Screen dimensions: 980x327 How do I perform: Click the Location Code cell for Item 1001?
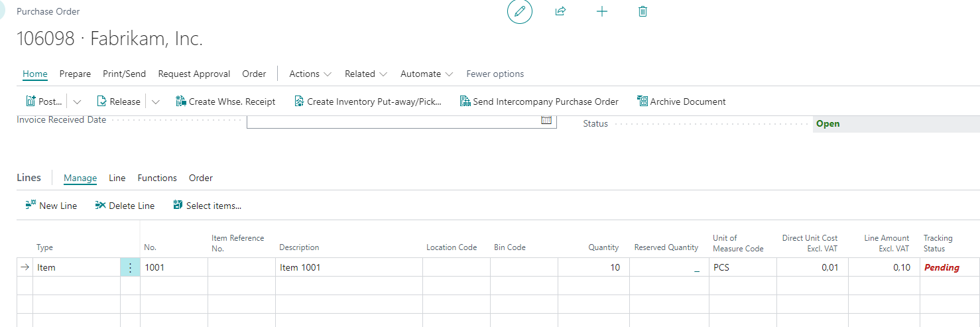[456, 267]
